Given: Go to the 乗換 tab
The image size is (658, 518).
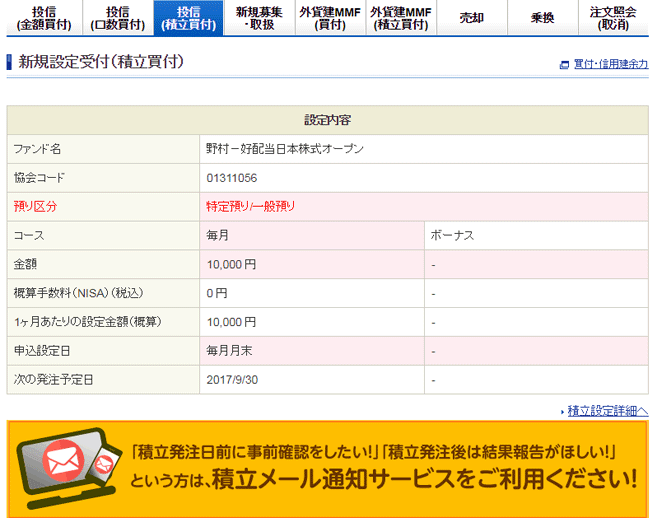Looking at the screenshot, I should pos(543,18).
